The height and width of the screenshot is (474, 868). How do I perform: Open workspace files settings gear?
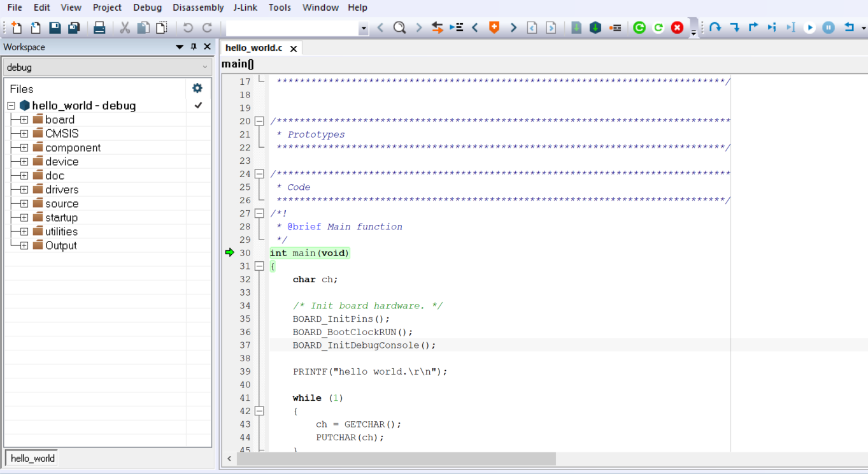pos(197,89)
